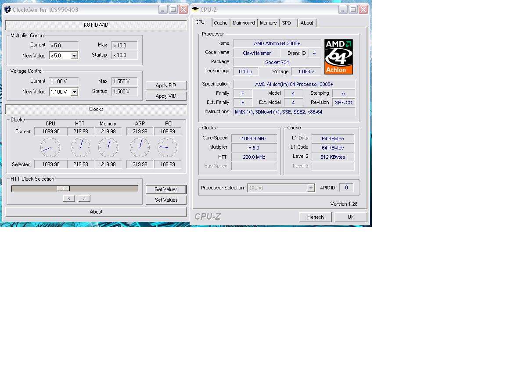Click the Startup multiplier value x 10.0

(x=125, y=55)
